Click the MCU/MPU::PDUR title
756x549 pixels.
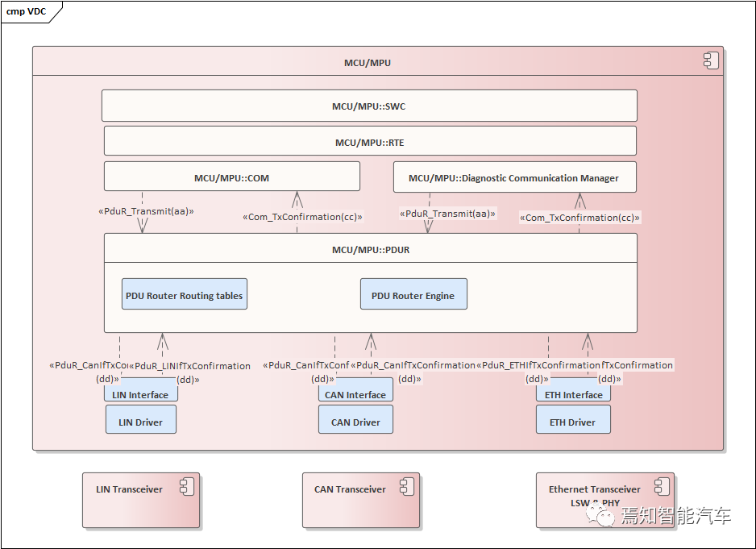click(x=370, y=250)
